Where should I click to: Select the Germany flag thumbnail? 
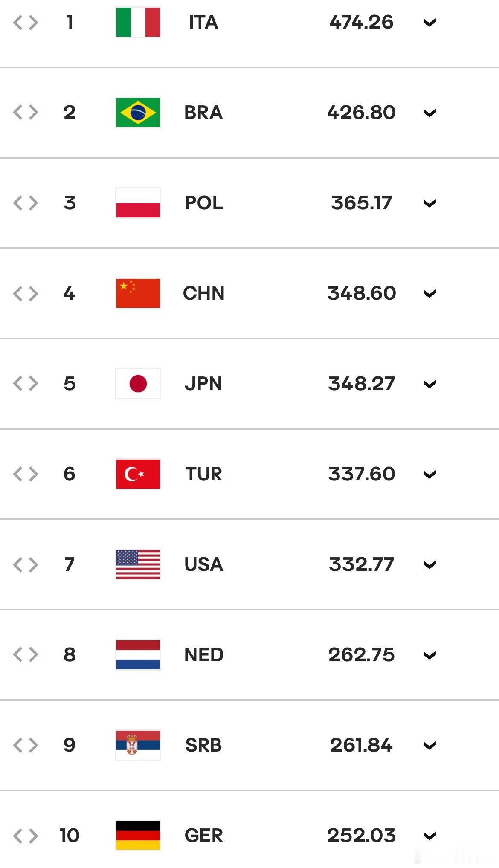(x=138, y=836)
